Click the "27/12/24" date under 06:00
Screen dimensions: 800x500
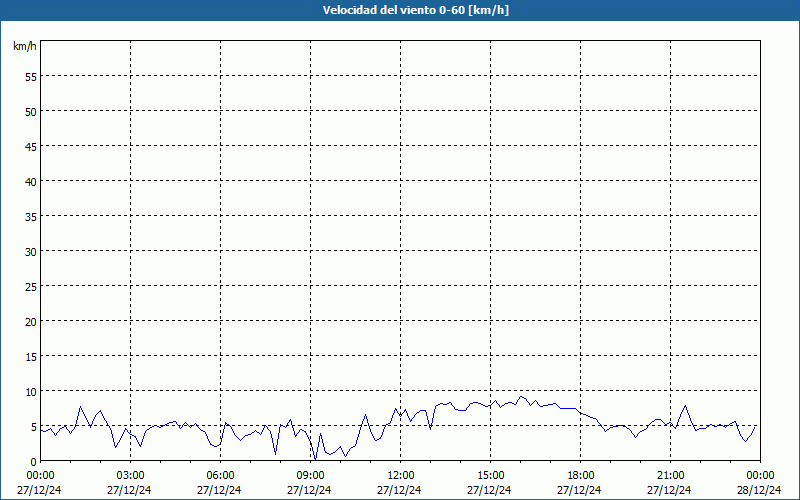click(x=219, y=490)
